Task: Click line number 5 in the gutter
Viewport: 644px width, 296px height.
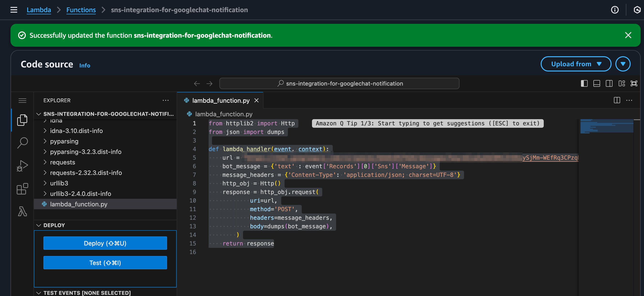Action: 194,158
